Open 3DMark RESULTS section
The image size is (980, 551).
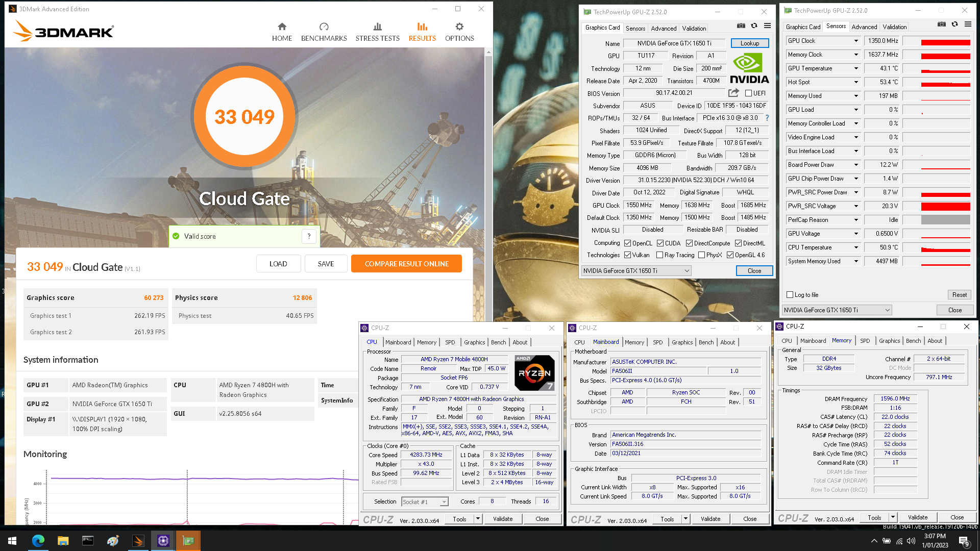point(422,32)
